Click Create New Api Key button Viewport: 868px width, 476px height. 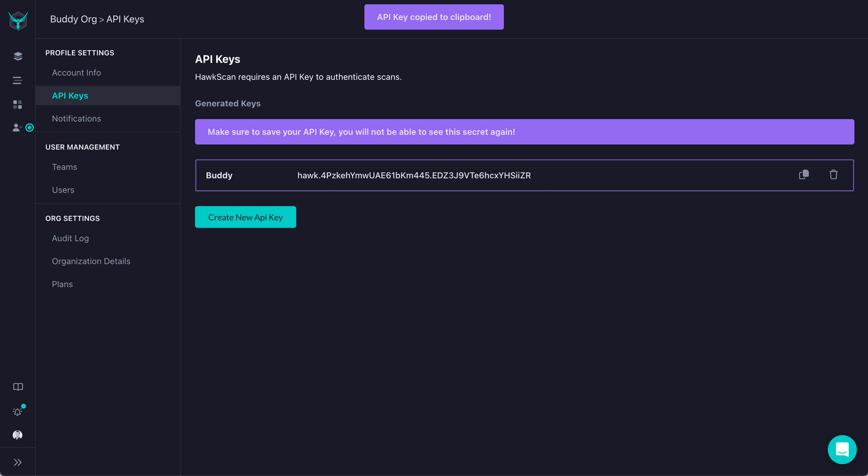point(245,217)
